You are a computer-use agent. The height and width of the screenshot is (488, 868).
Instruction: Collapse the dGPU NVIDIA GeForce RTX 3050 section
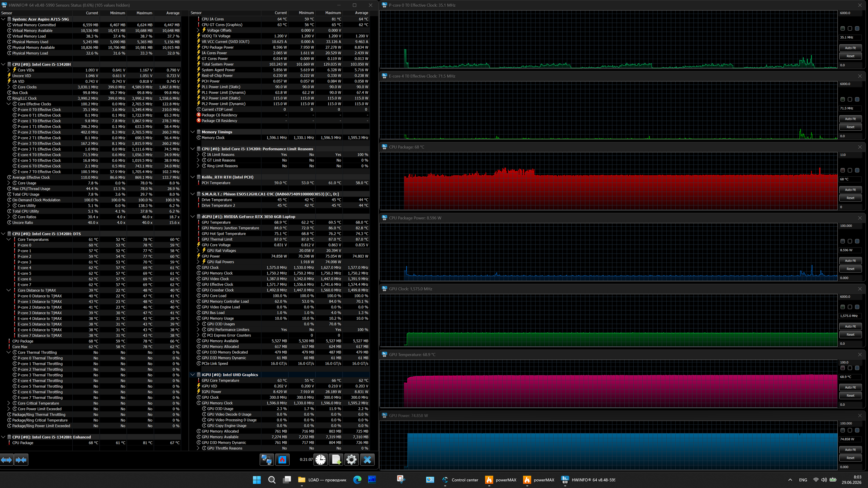(193, 217)
